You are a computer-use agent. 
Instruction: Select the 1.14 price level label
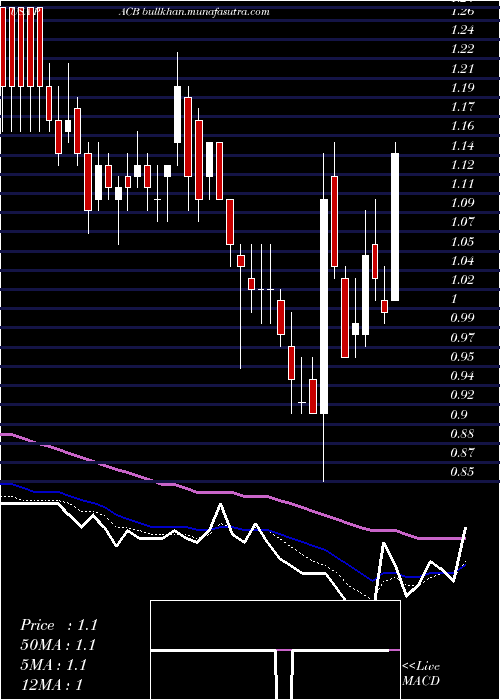click(462, 146)
